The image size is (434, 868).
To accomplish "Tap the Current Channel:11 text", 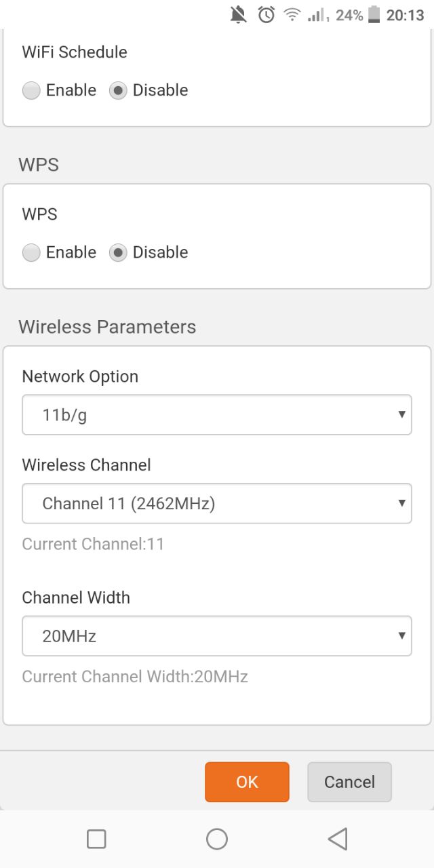I will [93, 544].
